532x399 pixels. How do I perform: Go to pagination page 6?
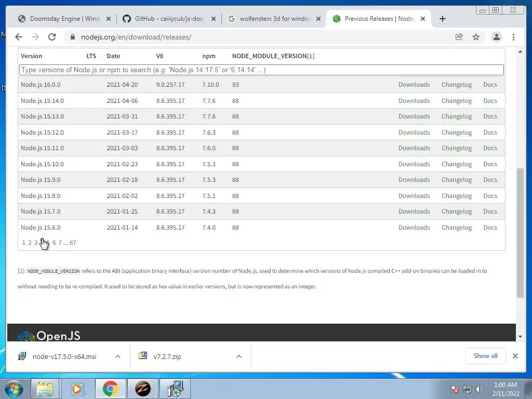(54, 243)
